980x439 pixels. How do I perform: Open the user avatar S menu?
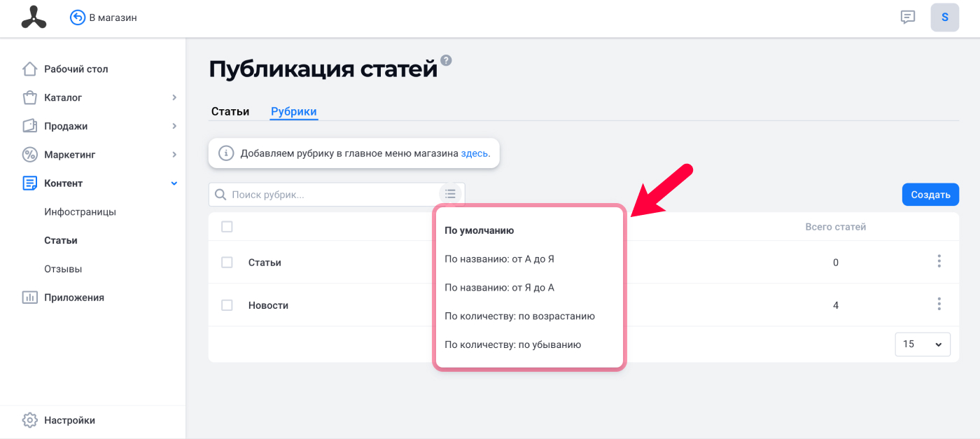pyautogui.click(x=944, y=18)
